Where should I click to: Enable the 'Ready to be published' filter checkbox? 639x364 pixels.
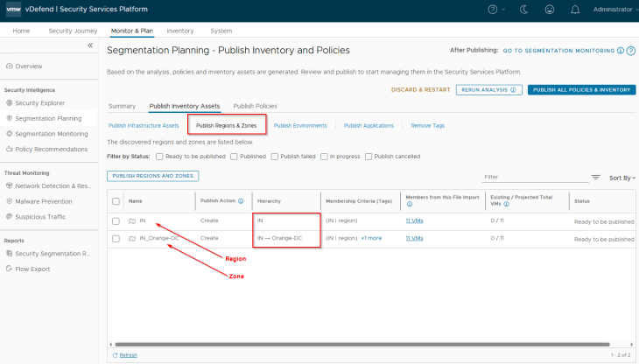[x=158, y=157]
